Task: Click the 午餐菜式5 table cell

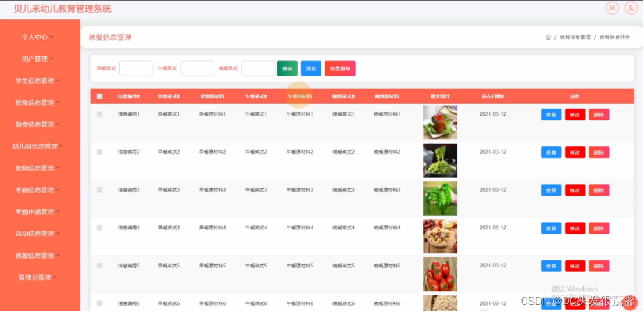Action: (x=256, y=266)
